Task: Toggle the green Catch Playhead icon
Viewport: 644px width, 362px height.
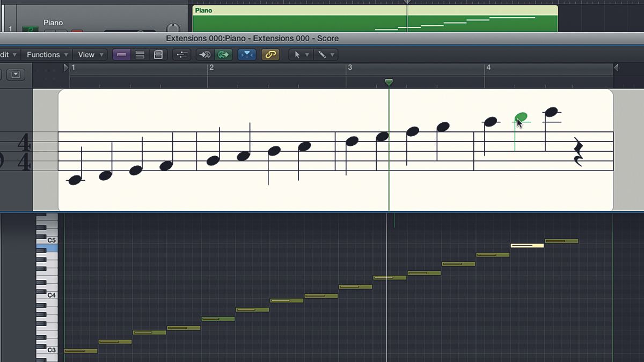Action: pyautogui.click(x=223, y=54)
